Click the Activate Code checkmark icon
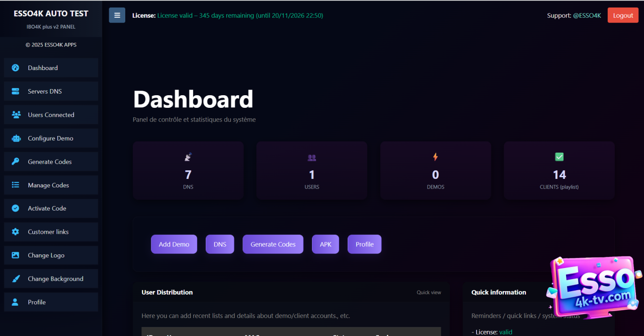 pyautogui.click(x=16, y=209)
